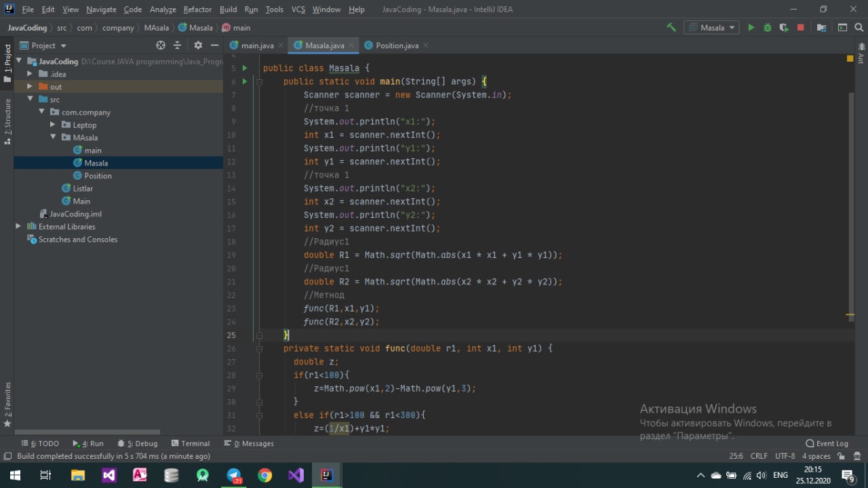Stop the process with the red square icon

[801, 28]
